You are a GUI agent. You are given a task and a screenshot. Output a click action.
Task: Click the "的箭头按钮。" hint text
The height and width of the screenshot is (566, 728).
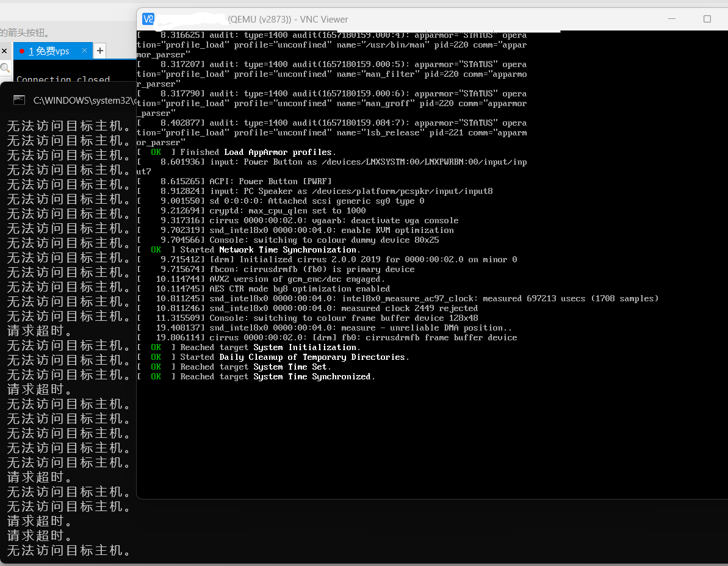(x=26, y=33)
